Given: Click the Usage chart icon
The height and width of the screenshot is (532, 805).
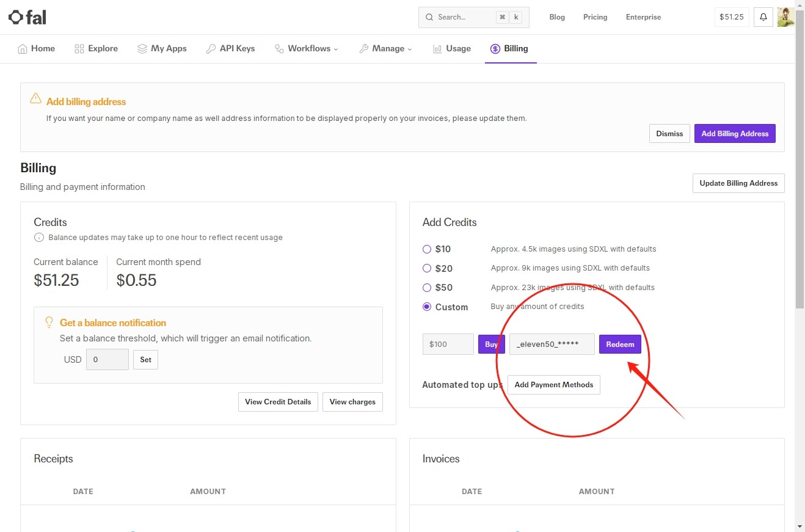Looking at the screenshot, I should tap(437, 49).
